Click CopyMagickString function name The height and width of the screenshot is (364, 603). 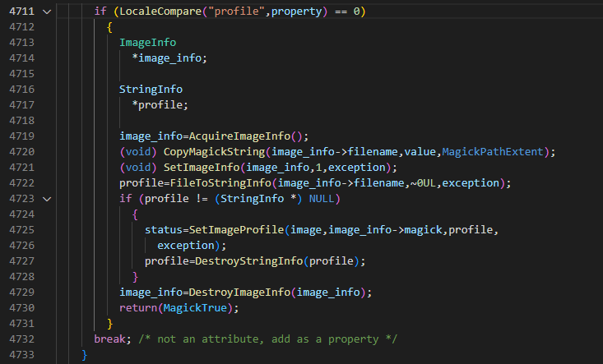214,152
